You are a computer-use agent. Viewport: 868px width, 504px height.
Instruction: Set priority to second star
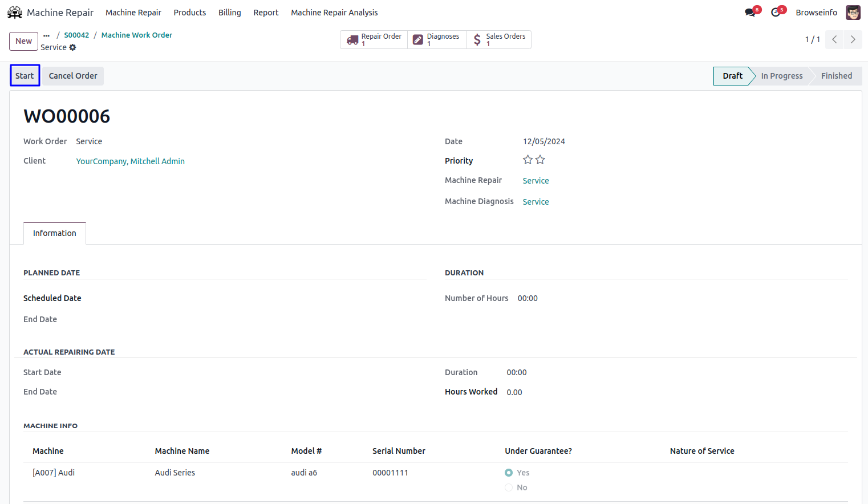click(540, 160)
